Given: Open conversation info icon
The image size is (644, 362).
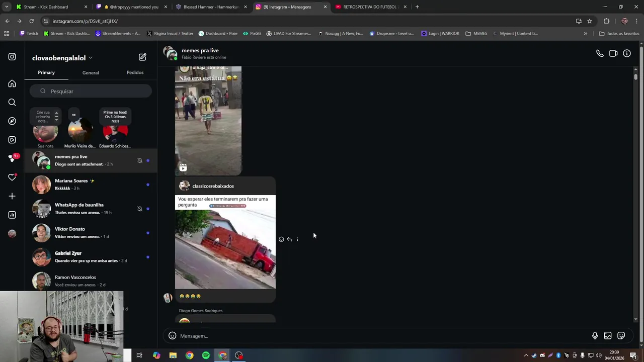Looking at the screenshot, I should 627,53.
